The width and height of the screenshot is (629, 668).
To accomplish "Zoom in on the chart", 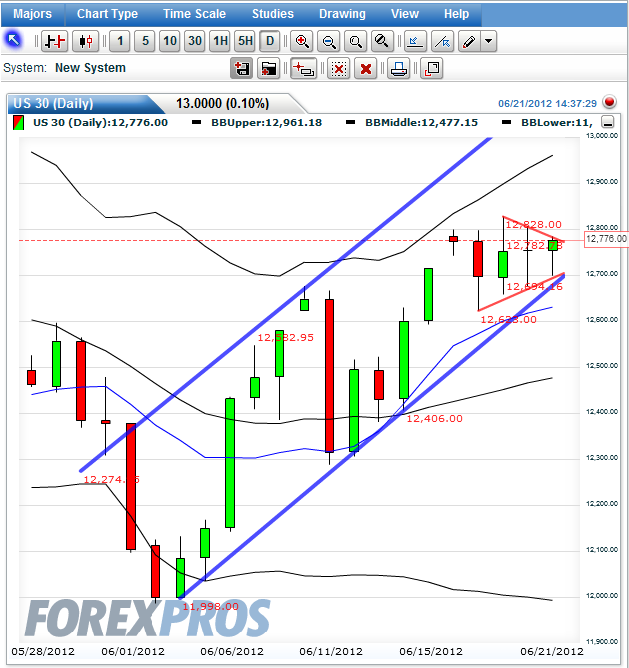I will pyautogui.click(x=302, y=41).
